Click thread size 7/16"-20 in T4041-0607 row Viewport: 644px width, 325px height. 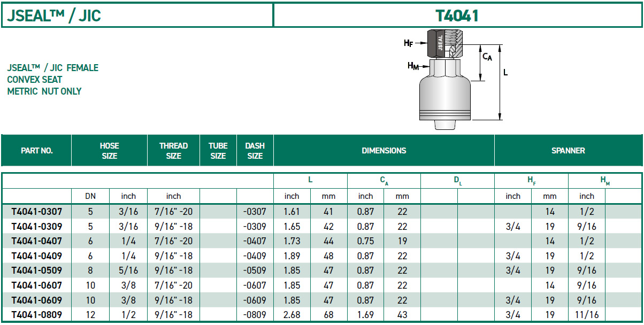[x=174, y=285]
